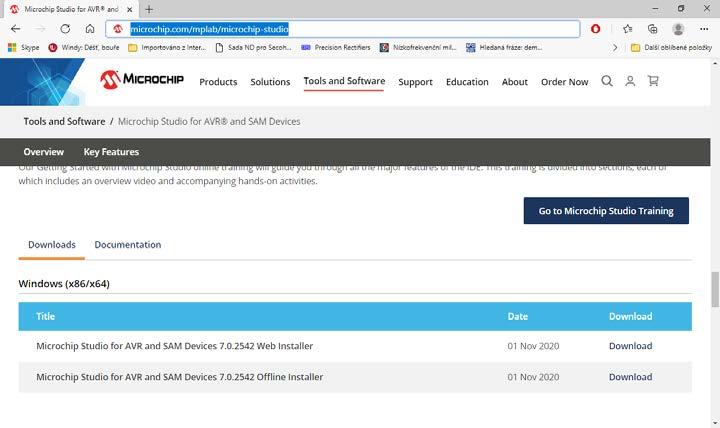Image resolution: width=720 pixels, height=428 pixels.
Task: Open the favorites star icon
Action: click(628, 29)
